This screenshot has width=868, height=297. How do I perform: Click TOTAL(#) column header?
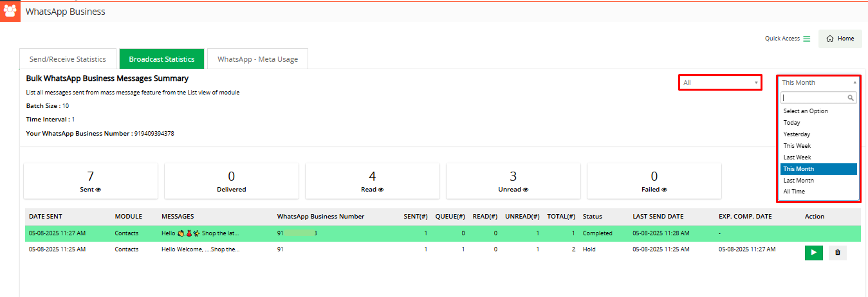tap(561, 217)
